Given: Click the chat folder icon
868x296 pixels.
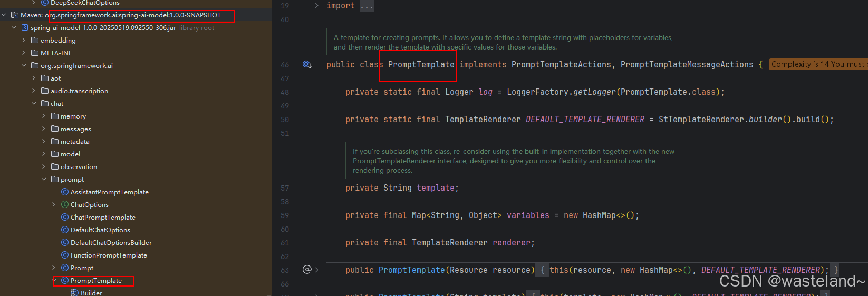Looking at the screenshot, I should click(x=45, y=104).
